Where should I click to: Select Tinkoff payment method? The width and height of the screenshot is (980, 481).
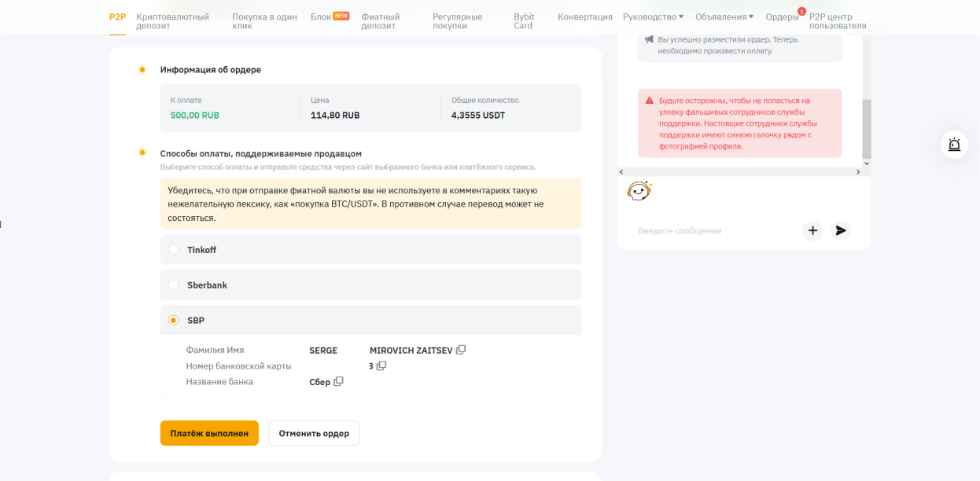[173, 250]
